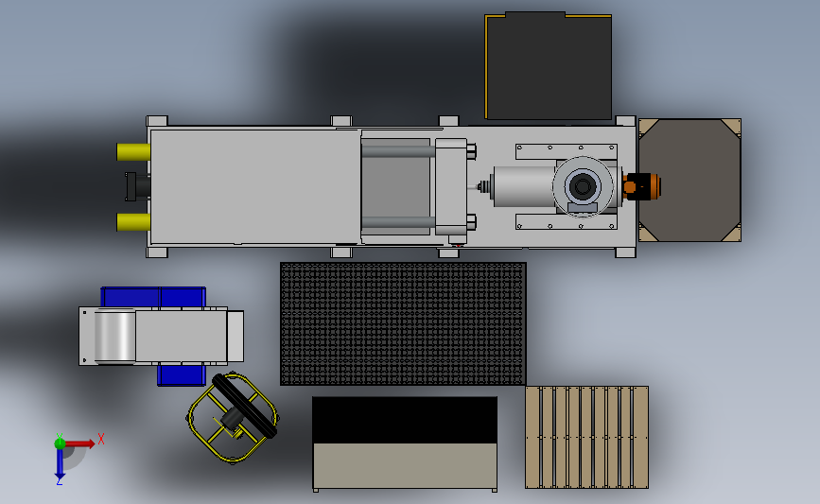Pick the beige lower section of the bin
Viewport: 820px width, 504px height.
pyautogui.click(x=405, y=466)
